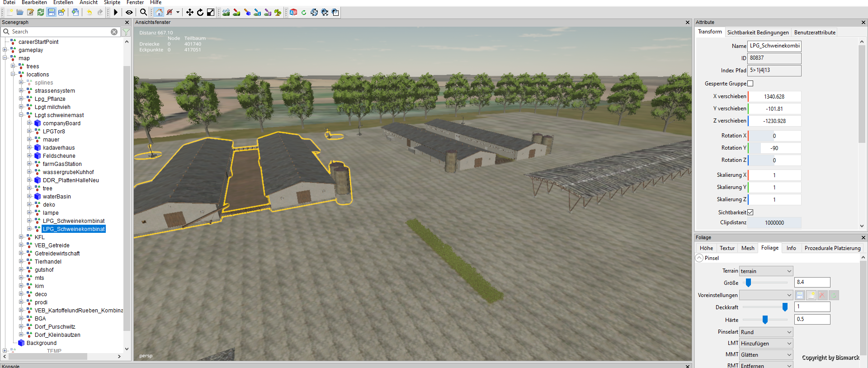Adjust the Härte slider
This screenshot has width=868, height=368.
(x=765, y=320)
